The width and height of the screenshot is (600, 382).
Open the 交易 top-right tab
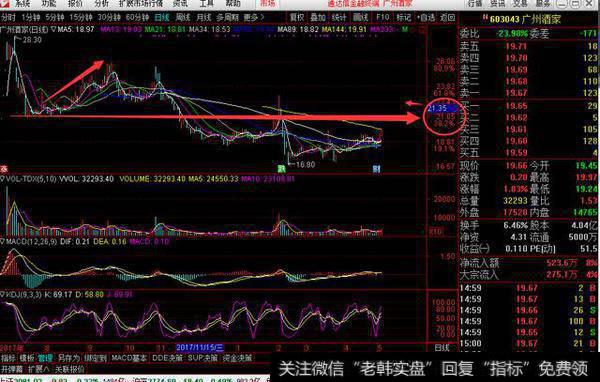click(520, 3)
